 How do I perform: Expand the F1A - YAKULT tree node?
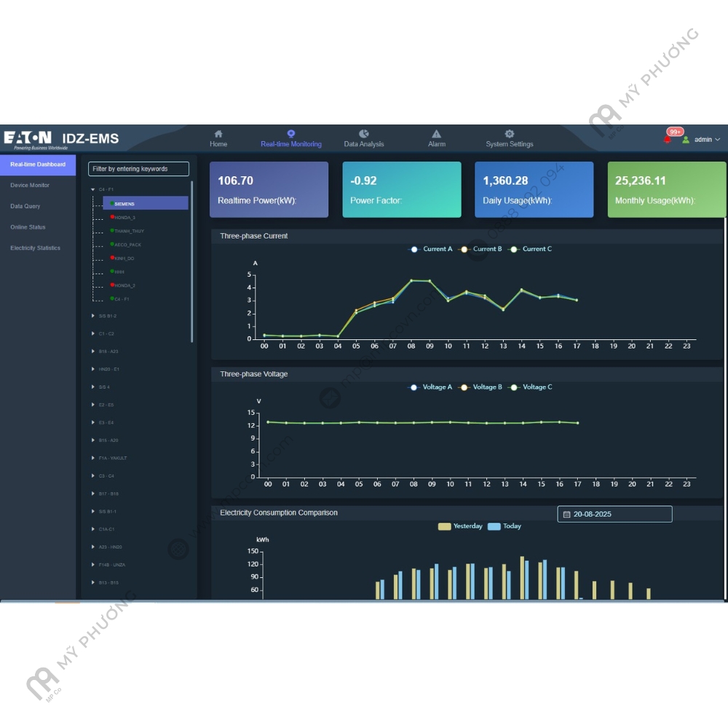click(x=93, y=458)
